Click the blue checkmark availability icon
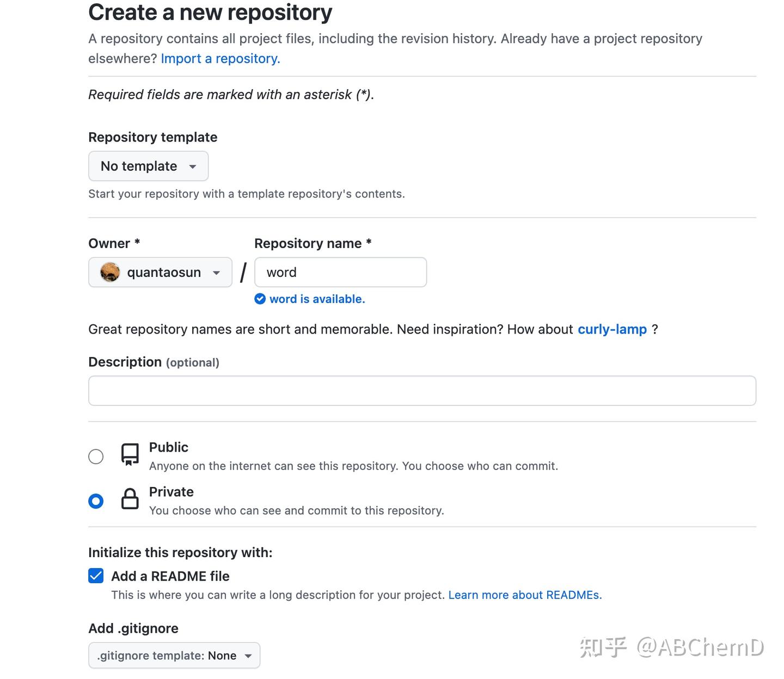 (260, 299)
